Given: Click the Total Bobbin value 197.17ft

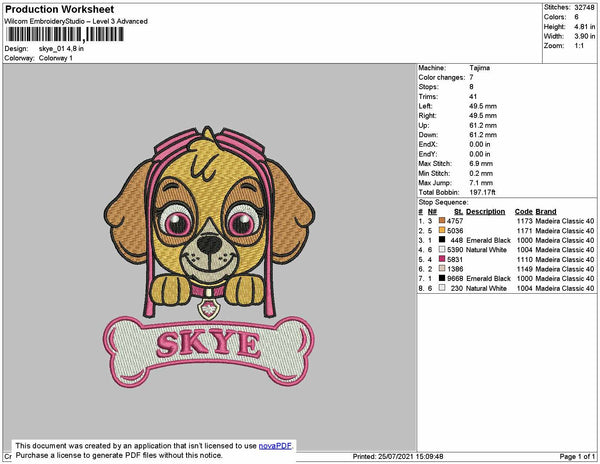Looking at the screenshot, I should coord(483,192).
